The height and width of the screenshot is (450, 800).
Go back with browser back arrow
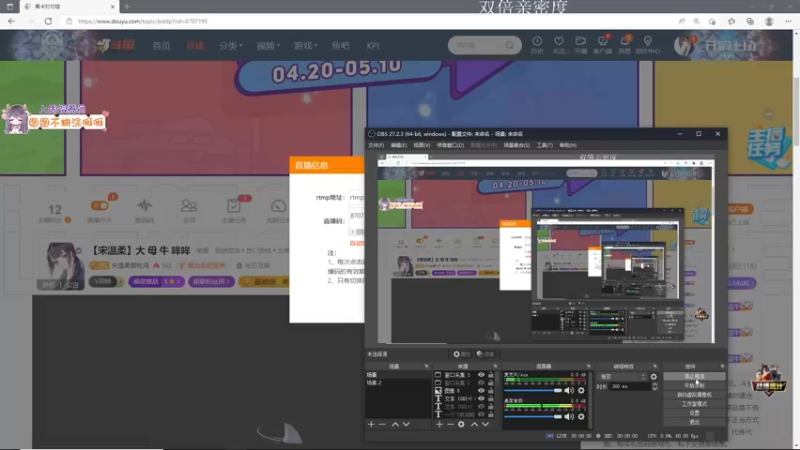(x=11, y=21)
